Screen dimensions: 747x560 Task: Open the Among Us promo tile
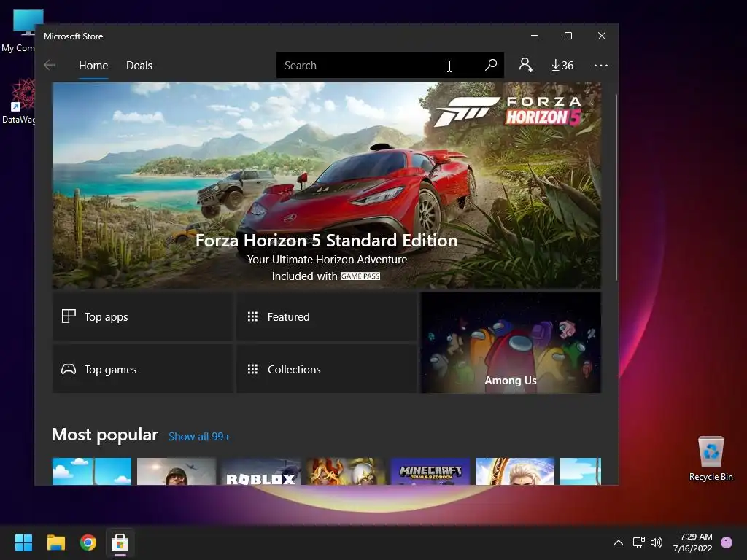[511, 343]
